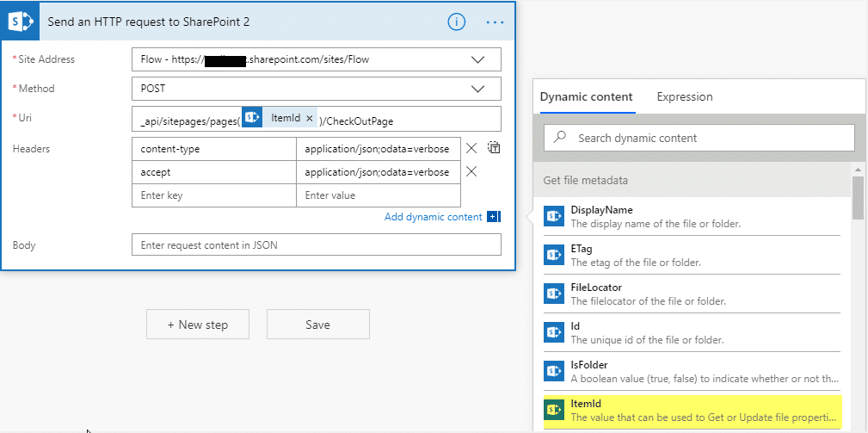Click the Uri input field

316,119
